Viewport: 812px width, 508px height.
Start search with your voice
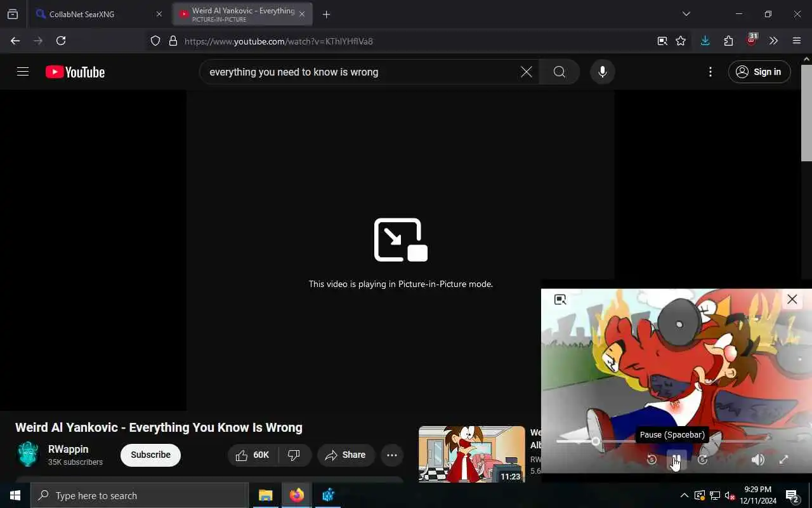click(x=603, y=72)
